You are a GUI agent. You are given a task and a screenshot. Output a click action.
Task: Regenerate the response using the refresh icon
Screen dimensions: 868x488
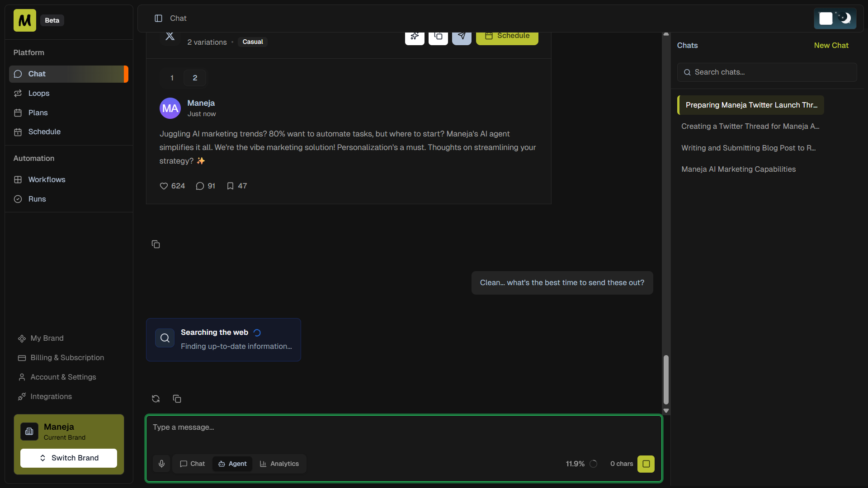click(x=156, y=399)
